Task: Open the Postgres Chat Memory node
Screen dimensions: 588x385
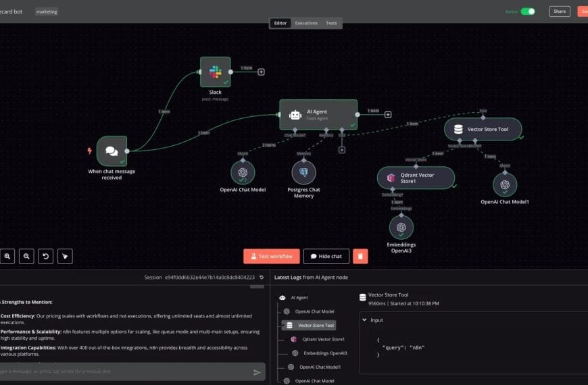Action: (x=303, y=172)
